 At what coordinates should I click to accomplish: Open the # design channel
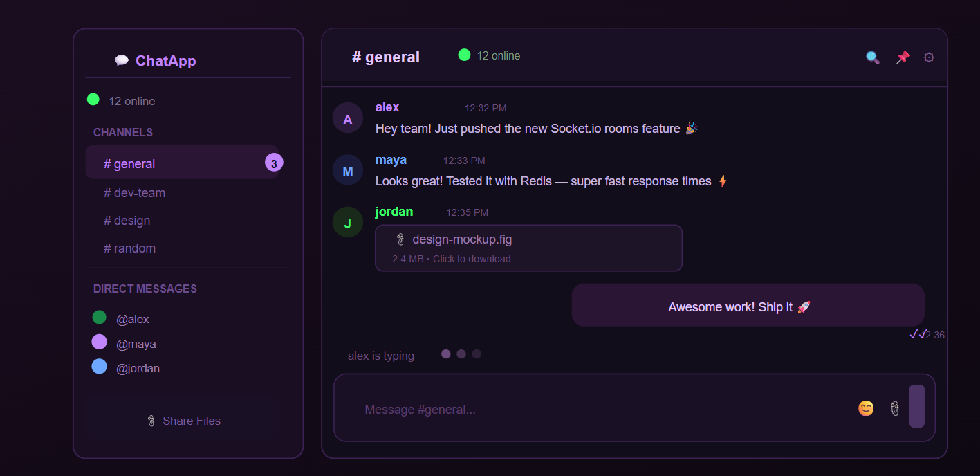pyautogui.click(x=127, y=221)
